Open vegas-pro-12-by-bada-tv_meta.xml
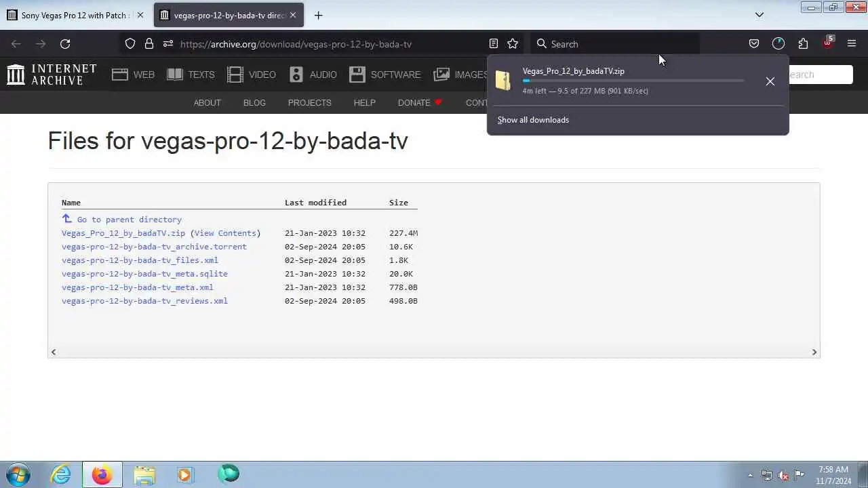The image size is (868, 488). (138, 287)
